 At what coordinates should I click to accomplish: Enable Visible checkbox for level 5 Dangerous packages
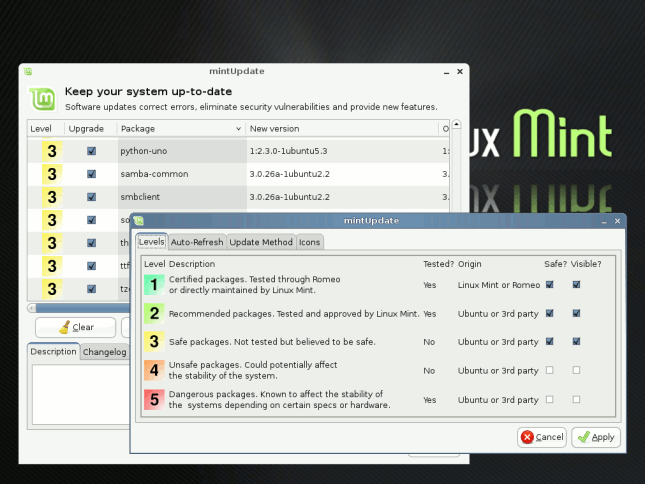click(576, 399)
